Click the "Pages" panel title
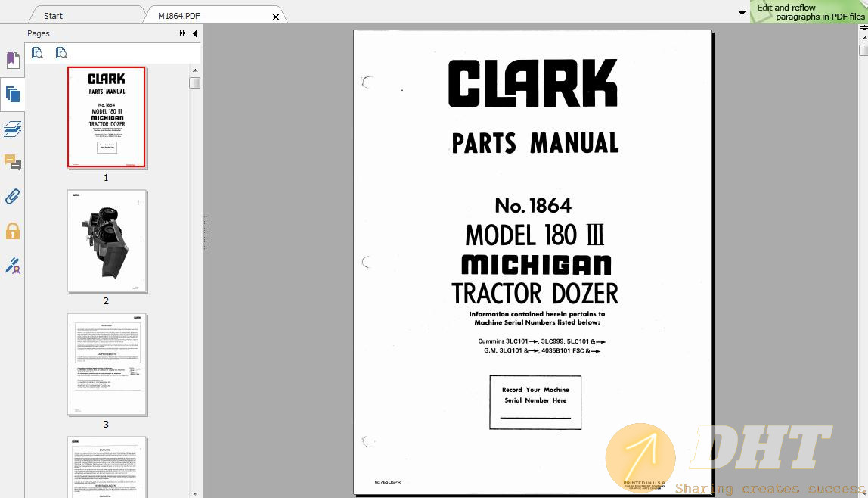Viewport: 868px width, 498px height. point(39,33)
